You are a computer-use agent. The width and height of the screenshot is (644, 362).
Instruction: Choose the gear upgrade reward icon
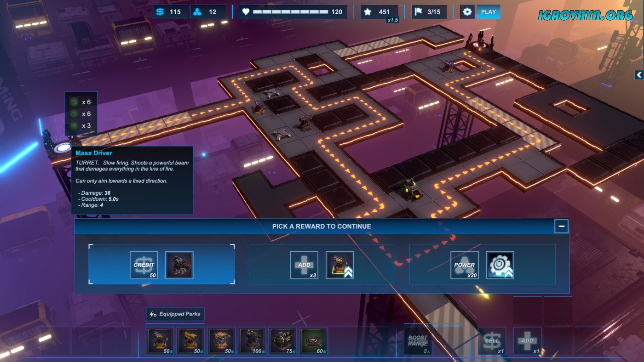click(x=500, y=265)
